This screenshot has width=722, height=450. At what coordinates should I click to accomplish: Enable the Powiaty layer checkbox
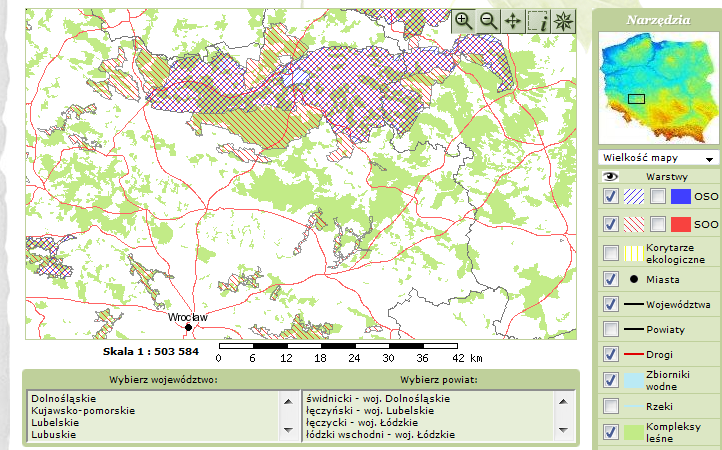coord(611,329)
